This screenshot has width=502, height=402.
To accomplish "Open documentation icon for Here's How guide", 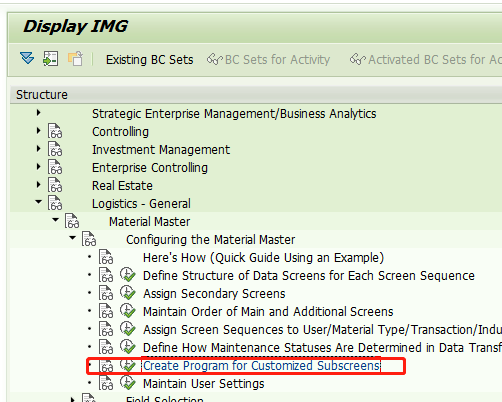I will (106, 257).
